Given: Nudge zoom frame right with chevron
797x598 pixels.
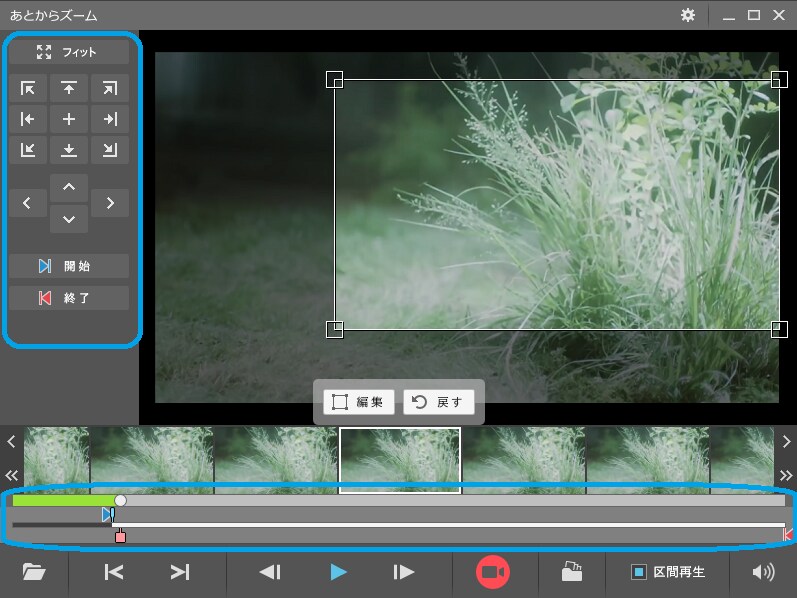Looking at the screenshot, I should tap(110, 203).
